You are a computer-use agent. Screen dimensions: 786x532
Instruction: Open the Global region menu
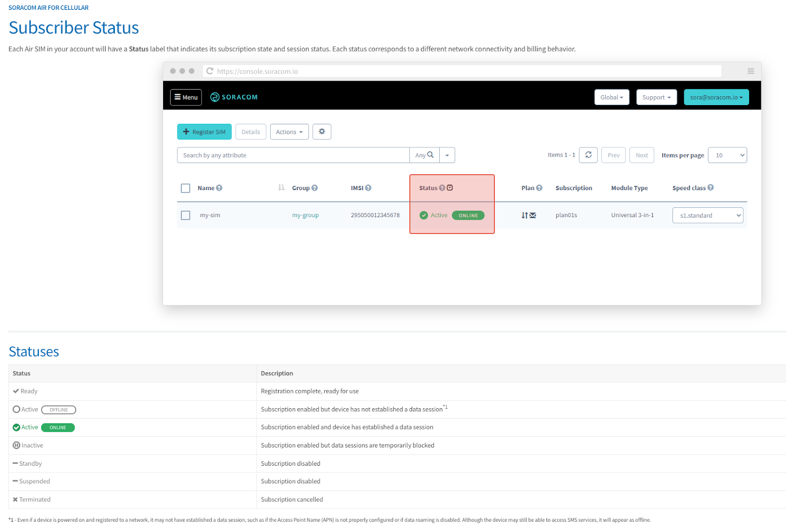pyautogui.click(x=612, y=97)
